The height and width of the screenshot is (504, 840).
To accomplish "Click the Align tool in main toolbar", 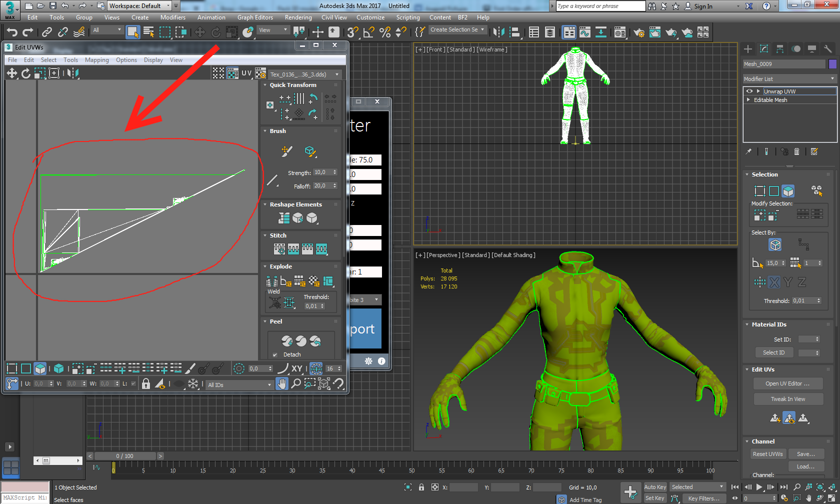I will tap(514, 32).
